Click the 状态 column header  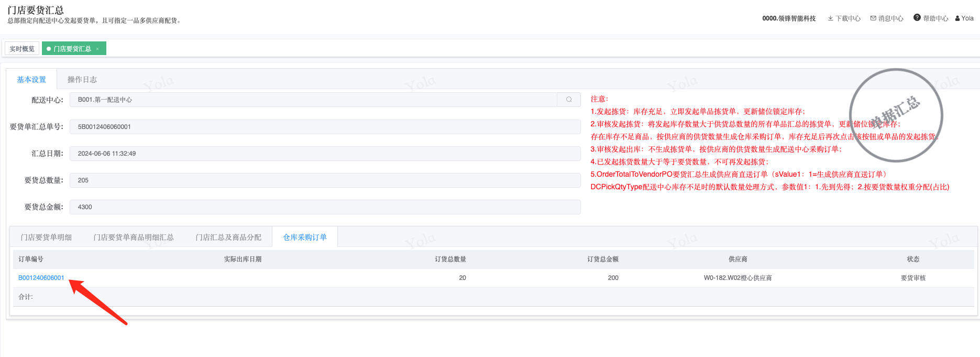(913, 259)
